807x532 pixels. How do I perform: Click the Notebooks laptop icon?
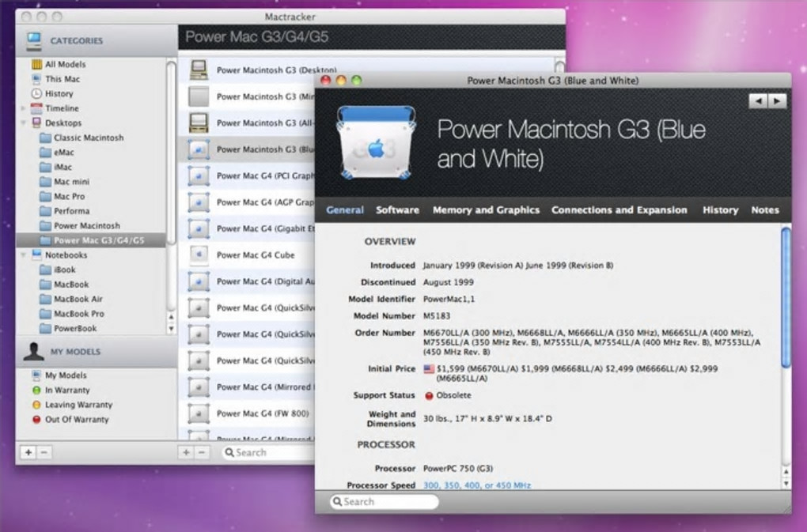[x=36, y=255]
